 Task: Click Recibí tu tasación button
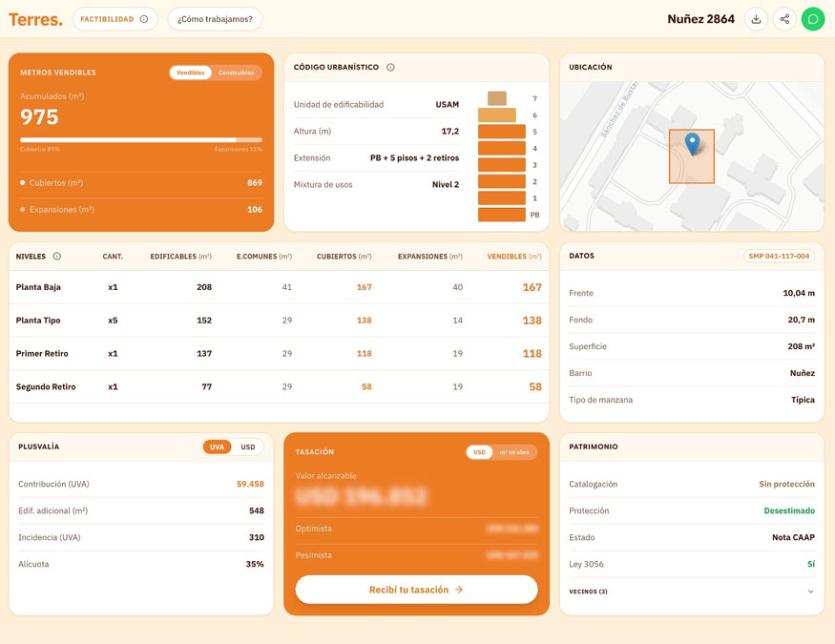[x=416, y=590]
